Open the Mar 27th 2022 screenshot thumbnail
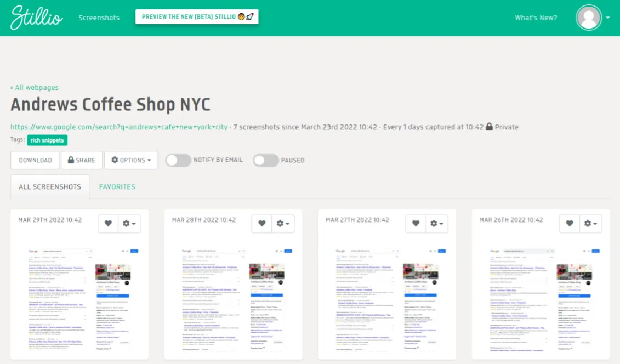The width and height of the screenshot is (620, 364). pos(387,299)
